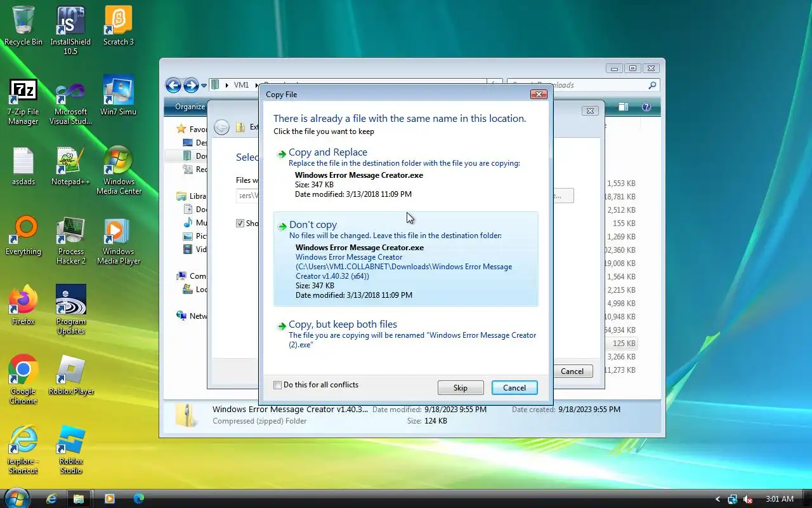The height and width of the screenshot is (508, 812).
Task: Expand Computer in navigation pane
Action: (x=192, y=276)
